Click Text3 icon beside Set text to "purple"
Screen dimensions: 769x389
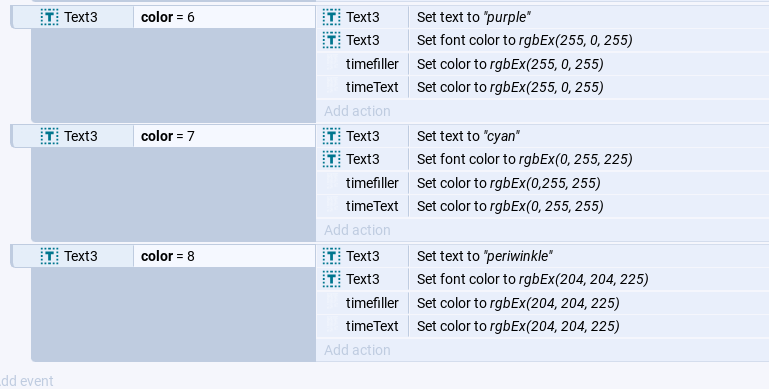pos(331,17)
